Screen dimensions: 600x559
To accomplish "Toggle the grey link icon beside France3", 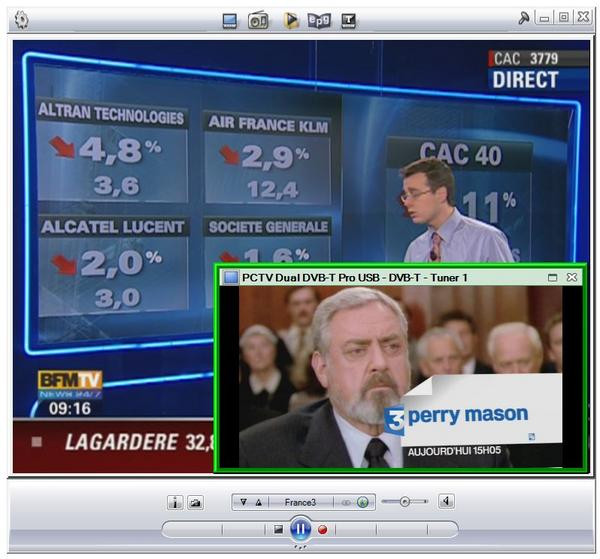I will tap(346, 503).
